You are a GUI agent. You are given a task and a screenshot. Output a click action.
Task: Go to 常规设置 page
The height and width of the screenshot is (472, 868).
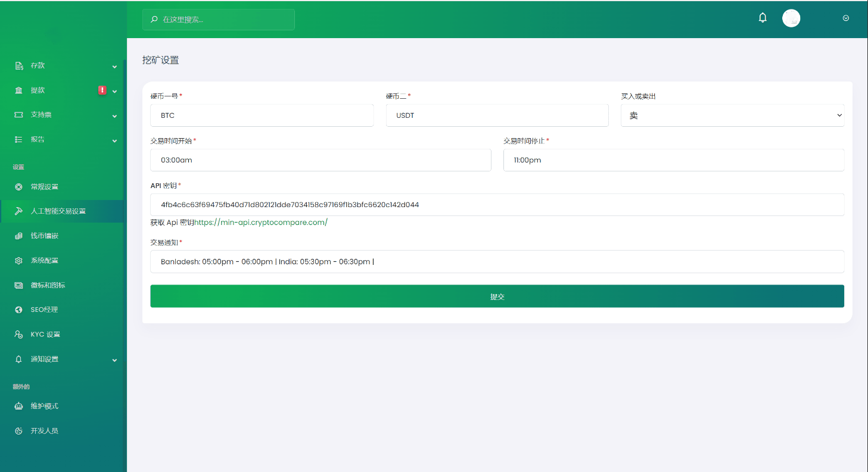tap(63, 187)
